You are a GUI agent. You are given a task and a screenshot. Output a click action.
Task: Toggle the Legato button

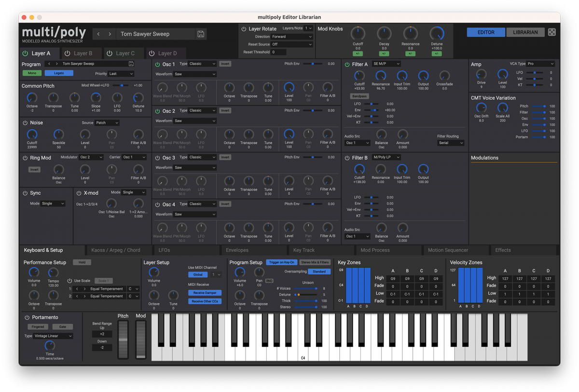(x=59, y=73)
